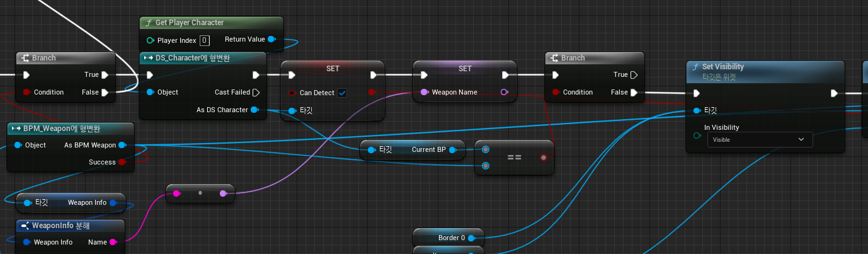Click the Success boolean output pin
Image resolution: width=868 pixels, height=254 pixels.
click(x=122, y=162)
